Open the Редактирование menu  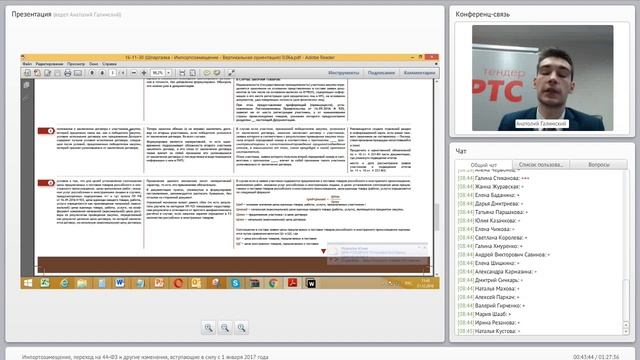tap(49, 64)
